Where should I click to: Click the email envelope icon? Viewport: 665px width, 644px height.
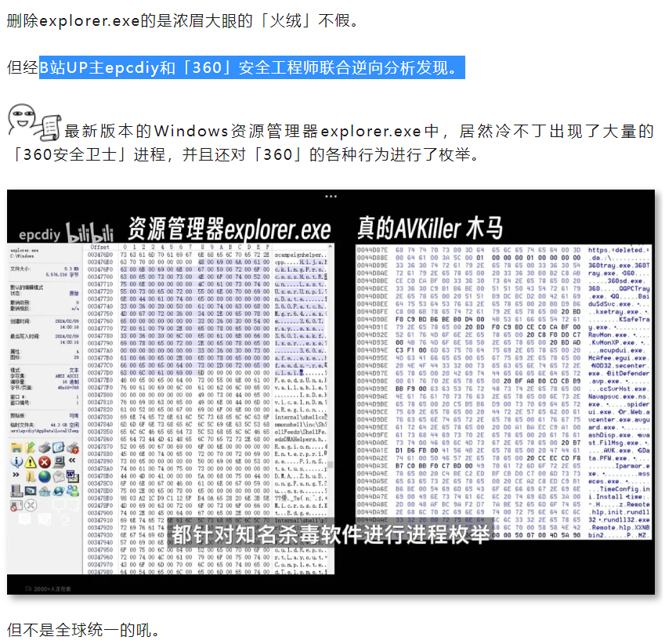coord(59,475)
